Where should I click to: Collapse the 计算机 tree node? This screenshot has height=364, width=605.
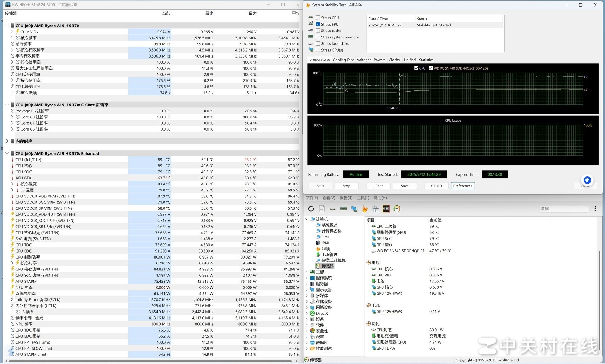[x=307, y=219]
